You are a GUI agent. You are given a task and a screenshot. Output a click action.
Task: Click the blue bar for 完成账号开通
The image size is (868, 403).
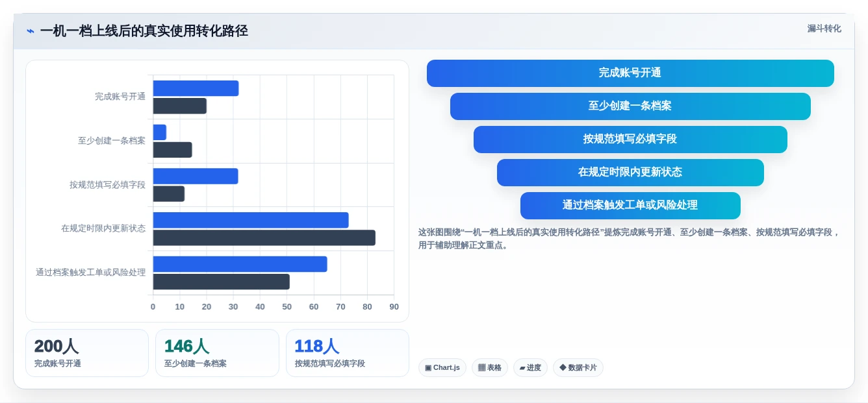pyautogui.click(x=196, y=88)
